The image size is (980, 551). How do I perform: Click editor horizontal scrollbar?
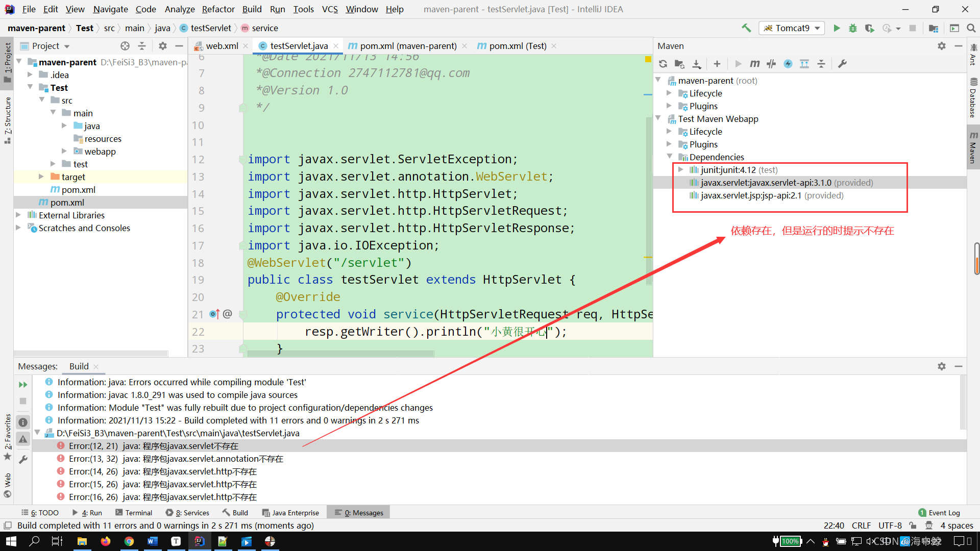340,353
